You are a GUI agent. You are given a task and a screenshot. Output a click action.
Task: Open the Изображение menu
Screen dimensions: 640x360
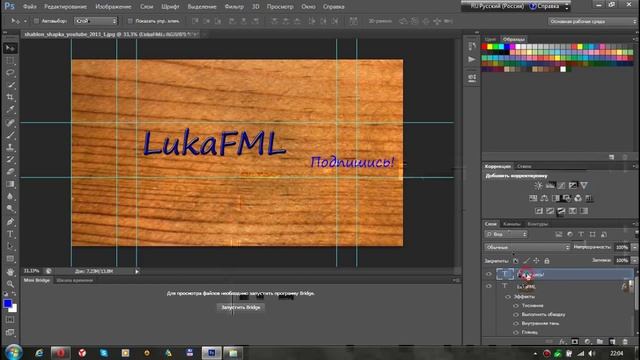pos(113,7)
